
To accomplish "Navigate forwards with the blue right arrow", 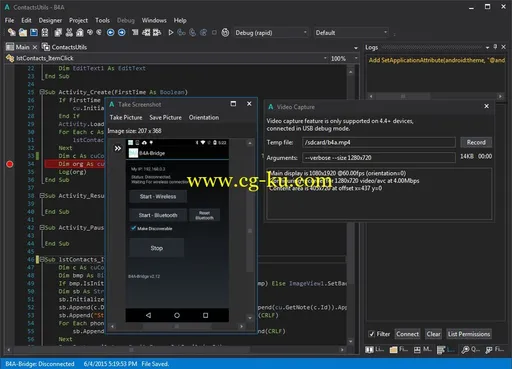I will [122, 32].
